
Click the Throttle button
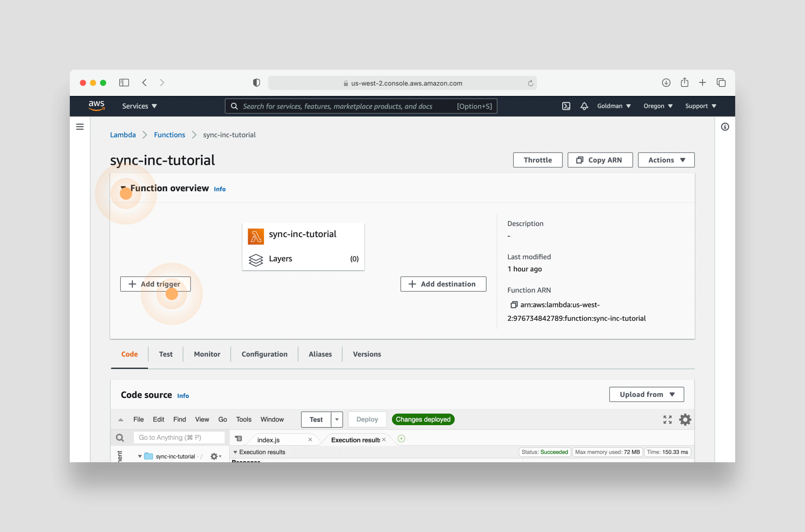click(x=538, y=160)
